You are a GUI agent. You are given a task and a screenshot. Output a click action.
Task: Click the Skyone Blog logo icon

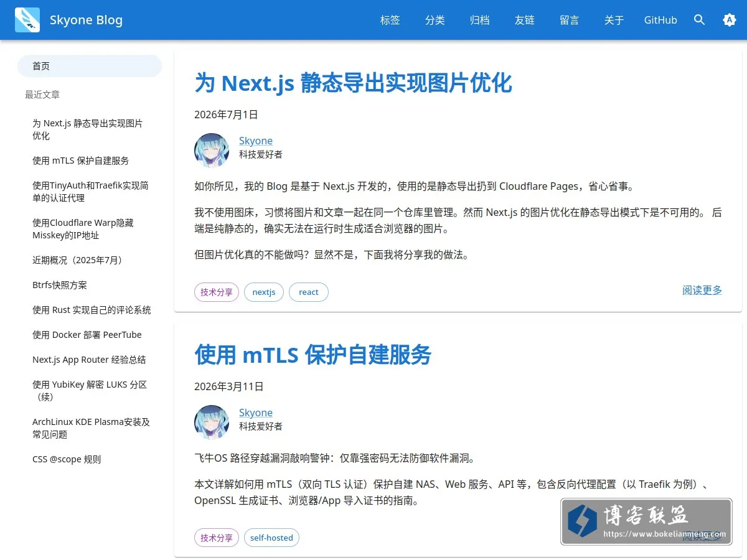point(27,20)
